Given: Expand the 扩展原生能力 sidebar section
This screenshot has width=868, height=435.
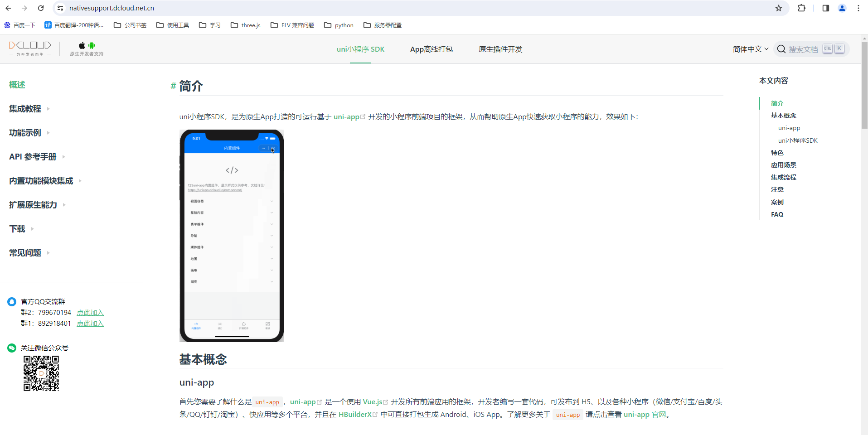Looking at the screenshot, I should point(38,205).
